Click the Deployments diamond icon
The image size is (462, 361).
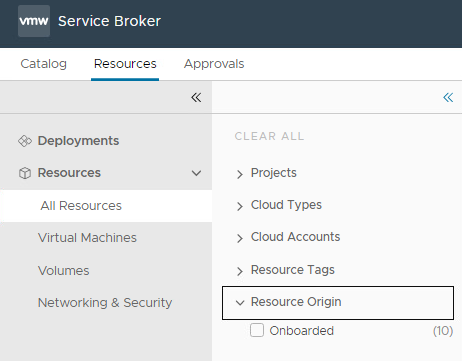(x=25, y=141)
